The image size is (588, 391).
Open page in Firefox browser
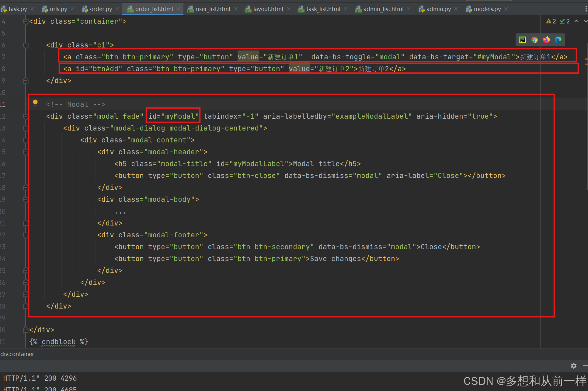tap(546, 40)
